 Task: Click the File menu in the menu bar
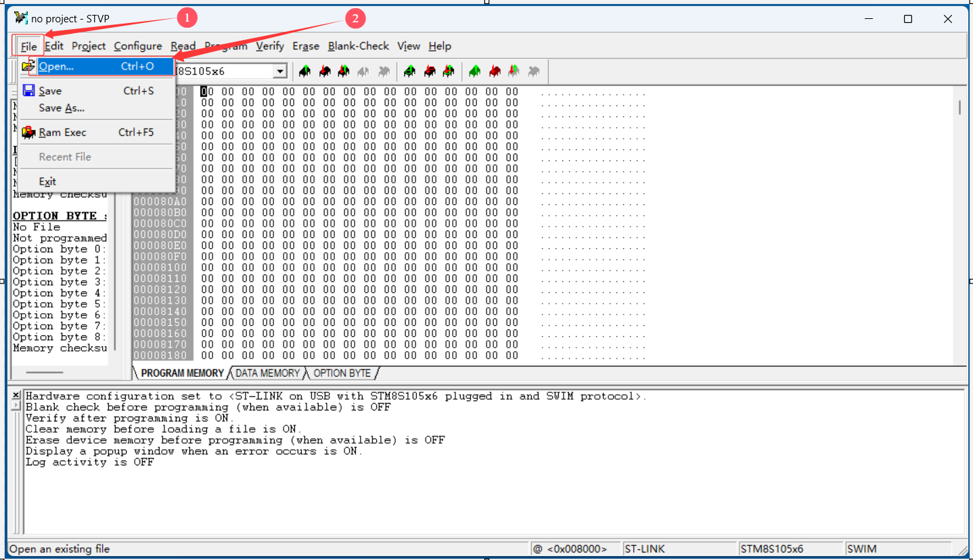28,46
